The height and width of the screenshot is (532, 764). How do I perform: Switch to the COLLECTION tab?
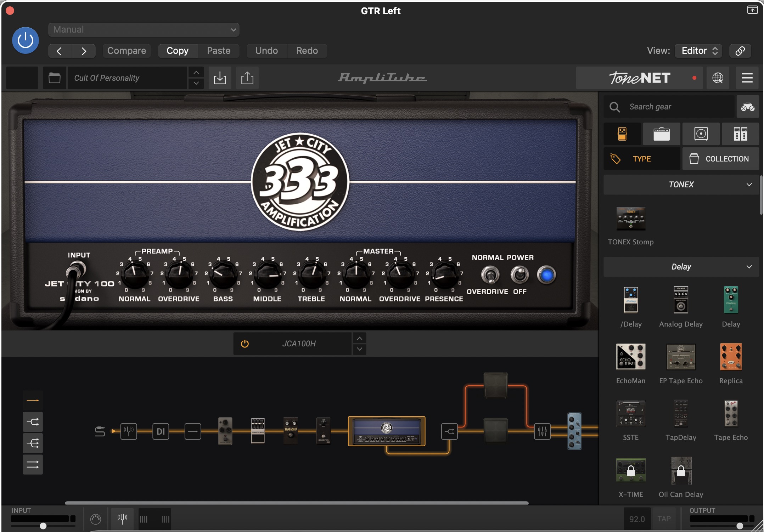pyautogui.click(x=720, y=159)
